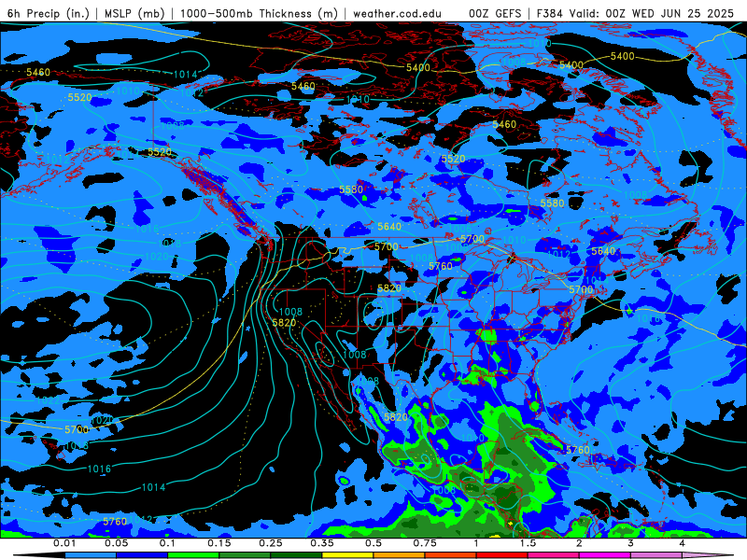Select the "4" legend value
This screenshot has width=747, height=560.
coord(683,543)
